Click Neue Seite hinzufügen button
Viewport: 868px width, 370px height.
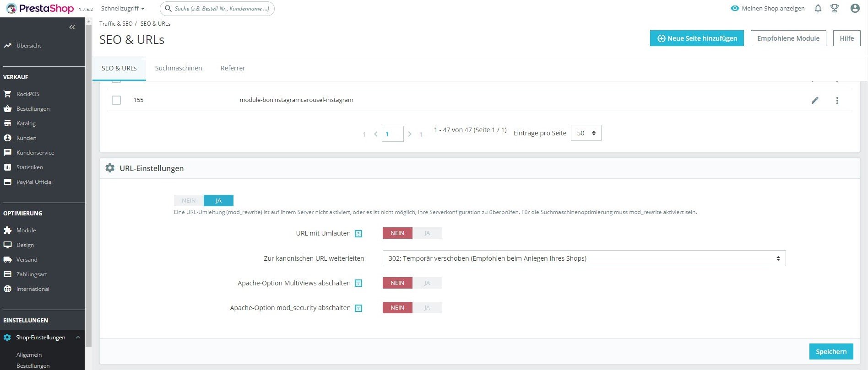(x=697, y=38)
